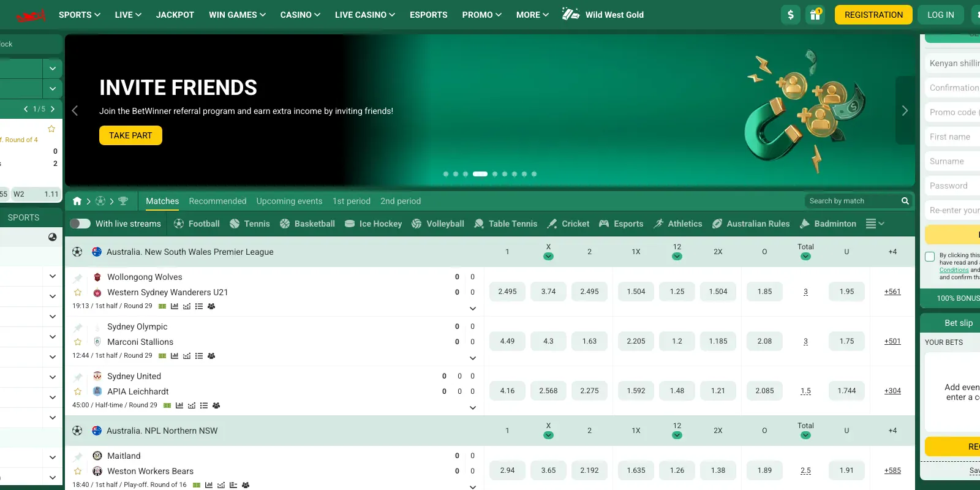Open Australia. New South Wales Premier League

190,252
